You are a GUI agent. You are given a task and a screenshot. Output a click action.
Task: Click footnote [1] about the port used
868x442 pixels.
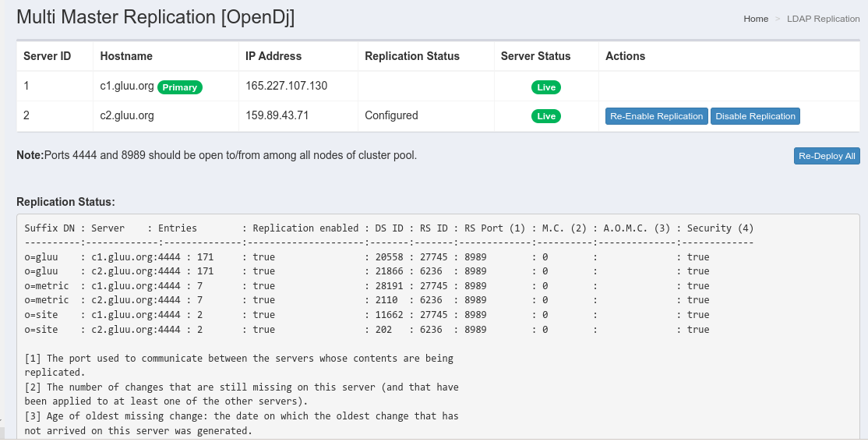tap(239, 366)
